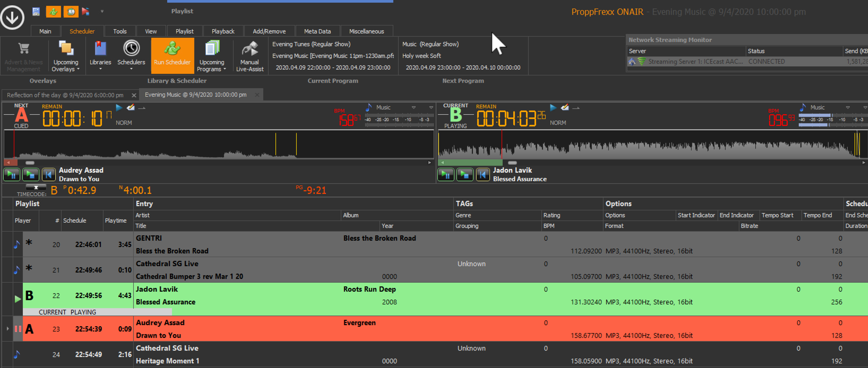Screen dimensions: 868x368
Task: Click the small arrow icon on deck A header
Action: (142, 108)
